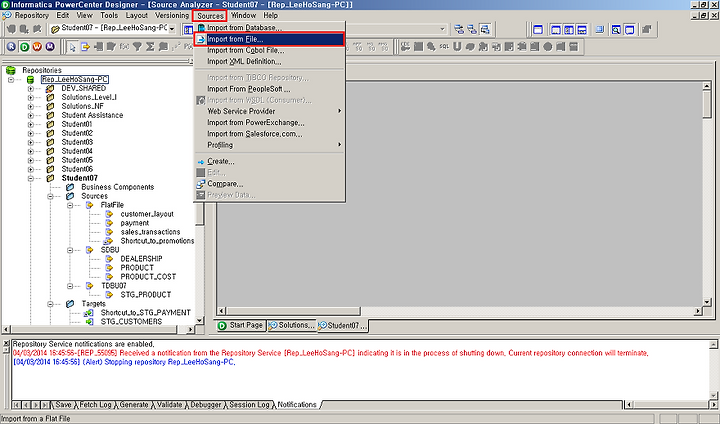The height and width of the screenshot is (424, 720).
Task: Select the arrow pointer tool
Action: 72,47
